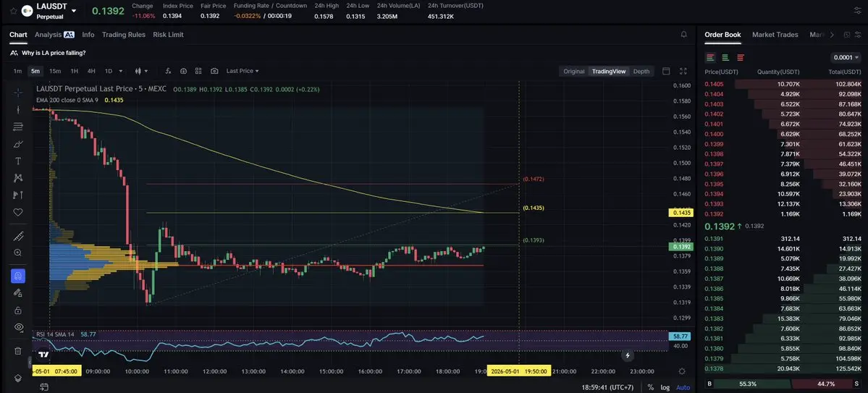Select the 1D timeframe
868x393 pixels.
pyautogui.click(x=109, y=71)
